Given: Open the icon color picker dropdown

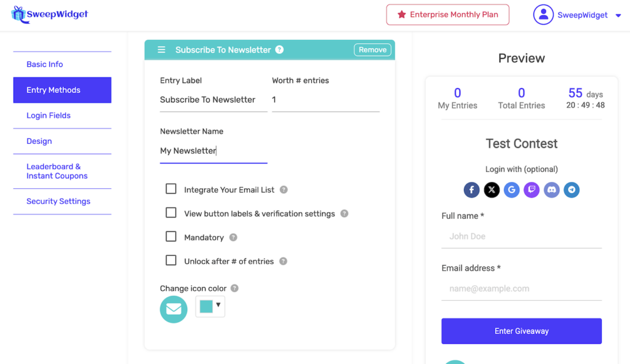Looking at the screenshot, I should (x=210, y=306).
